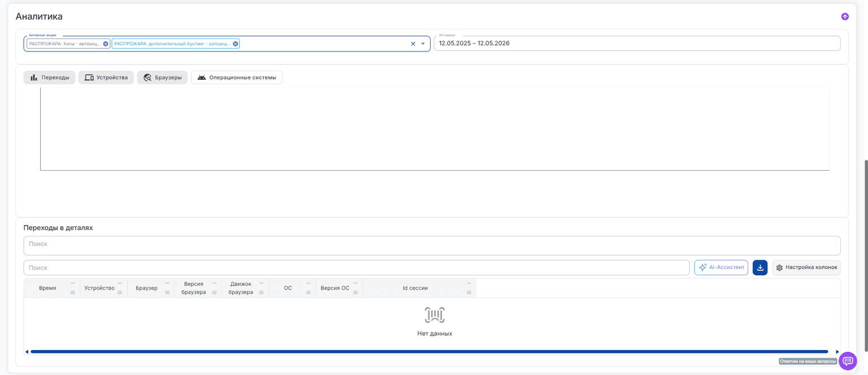This screenshot has width=868, height=375.
Task: Remove the 'дополнительный бустинг' chip
Action: pyautogui.click(x=236, y=44)
